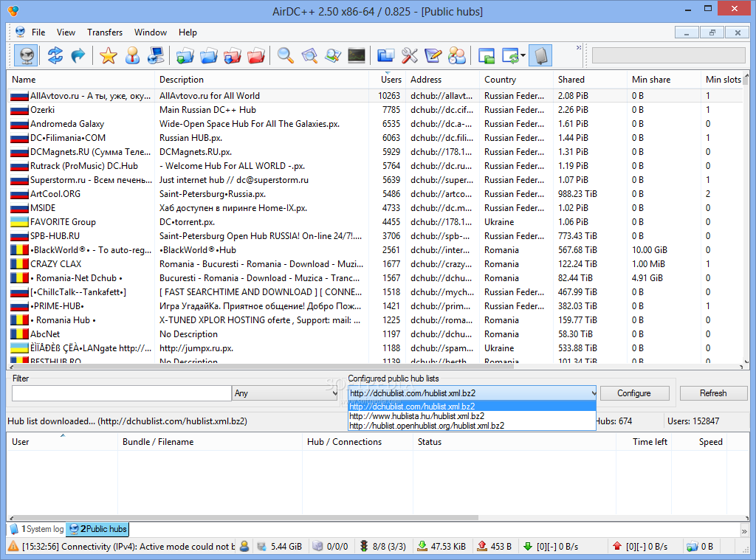The height and width of the screenshot is (560, 756).
Task: Click the Follow last redirect arrow icon
Action: (78, 55)
